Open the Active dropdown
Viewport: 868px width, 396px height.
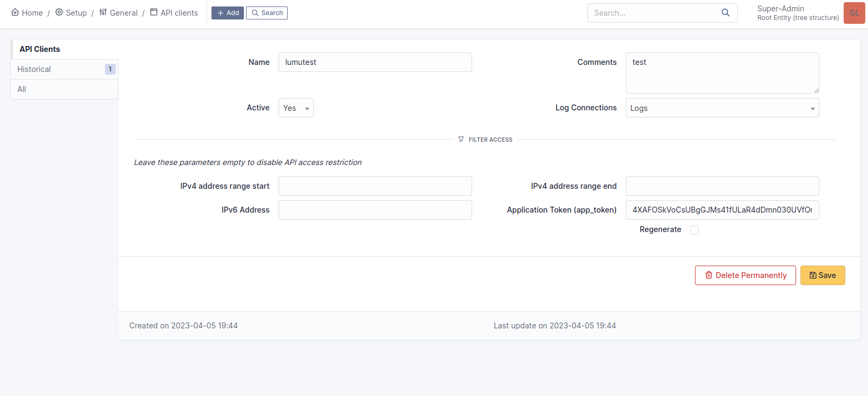296,108
